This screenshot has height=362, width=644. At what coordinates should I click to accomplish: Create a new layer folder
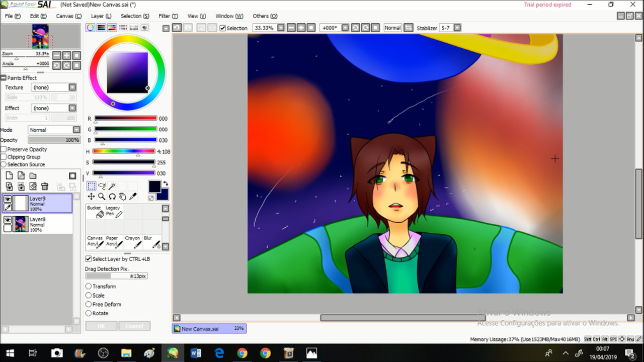point(33,175)
